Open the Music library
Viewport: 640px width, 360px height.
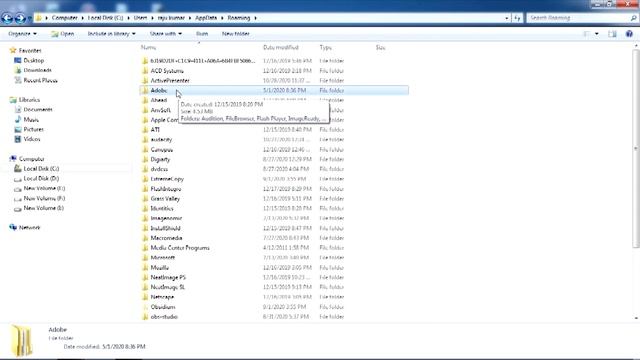[x=31, y=120]
